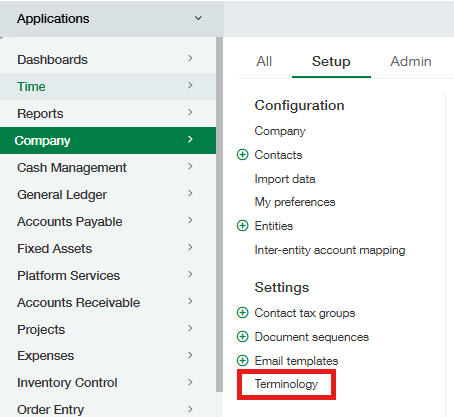Viewport: 454px width, 417px height.
Task: Click the plus icon next to Contacts
Action: pos(242,155)
